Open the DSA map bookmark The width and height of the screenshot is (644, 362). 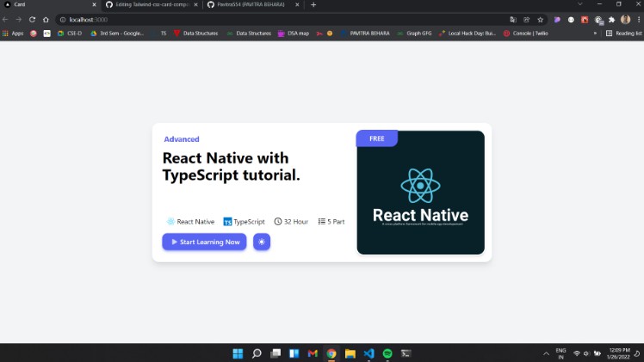click(x=294, y=34)
